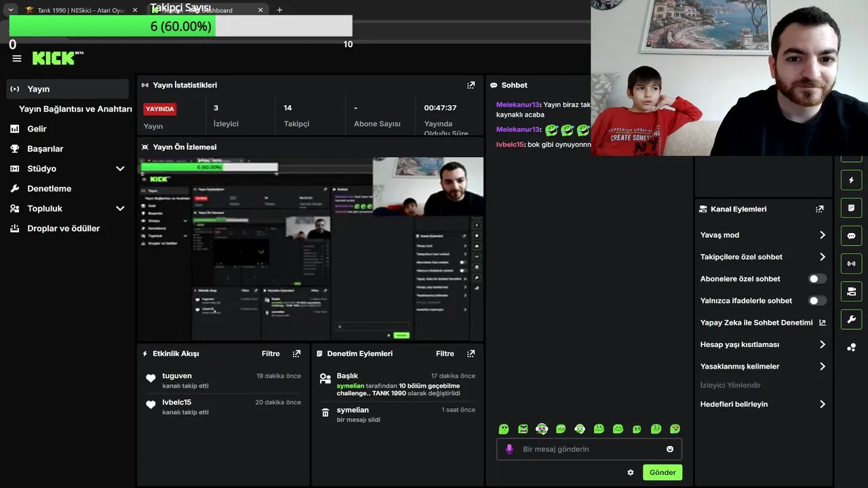The height and width of the screenshot is (488, 868).
Task: Insert the last green emote with heart eyes
Action: pos(675,429)
